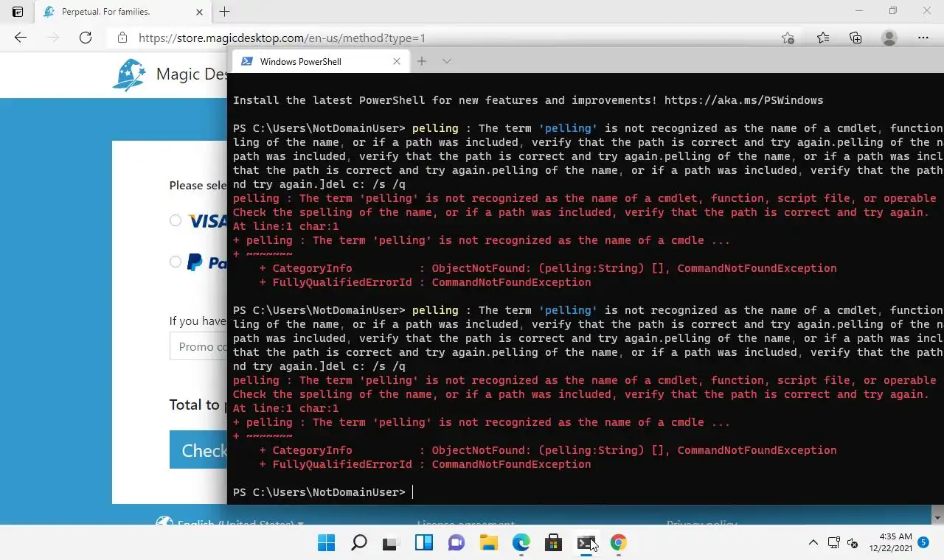The width and height of the screenshot is (944, 560).
Task: Click the PowerShell prompt at the bottom
Action: (x=319, y=492)
